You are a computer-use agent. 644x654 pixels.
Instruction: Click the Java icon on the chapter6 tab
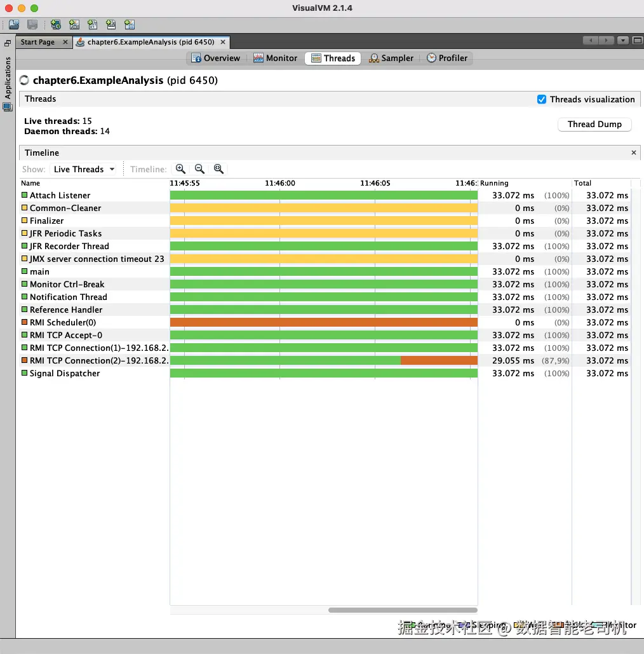(81, 42)
